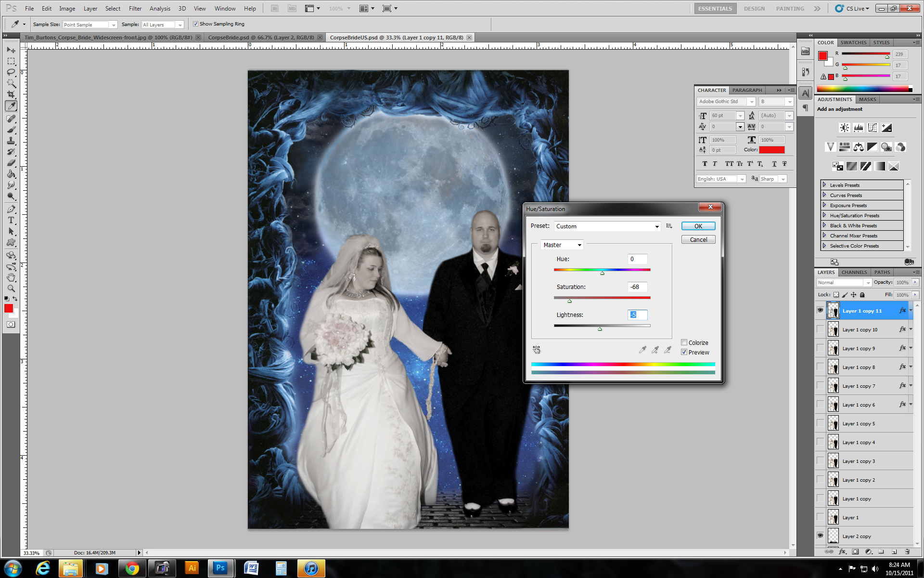Select the Brush tool in toolbox
Screen dimensions: 924x578
pos(11,130)
